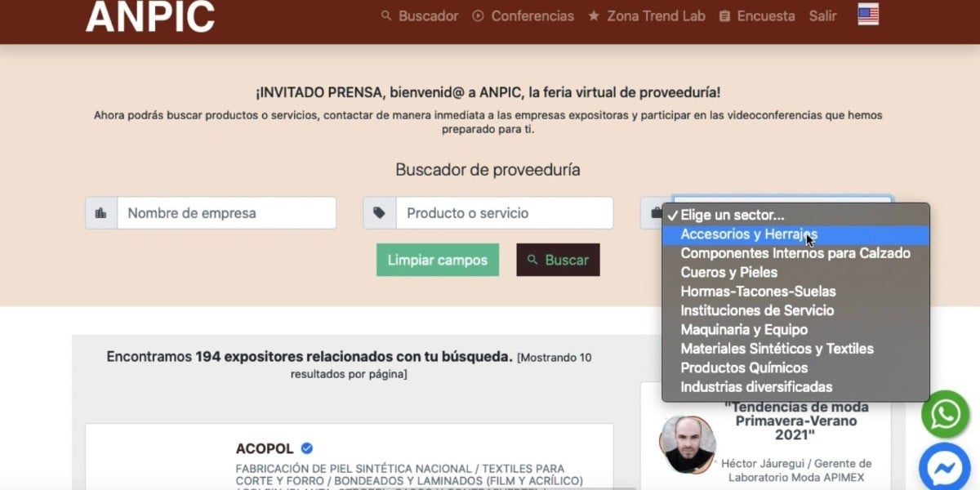980x490 pixels.
Task: Click Salir in the navigation bar
Action: [822, 15]
